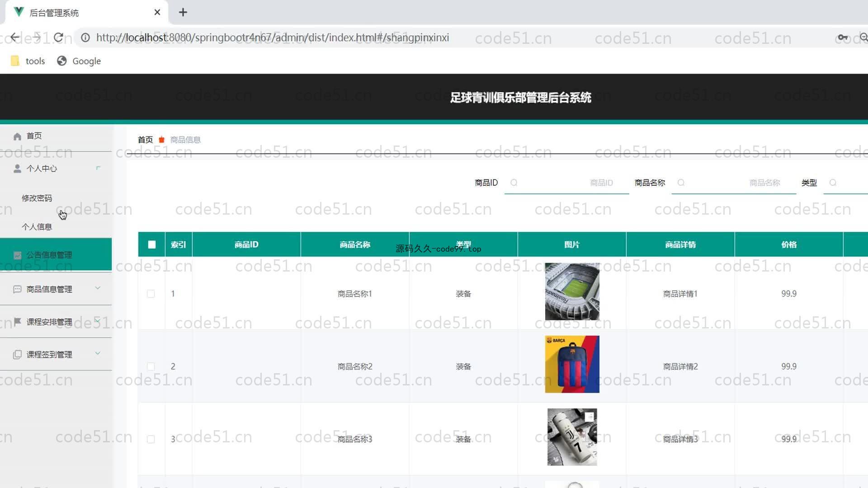Click the chat icon beside 商品信息管理
This screenshot has height=488, width=868.
17,289
